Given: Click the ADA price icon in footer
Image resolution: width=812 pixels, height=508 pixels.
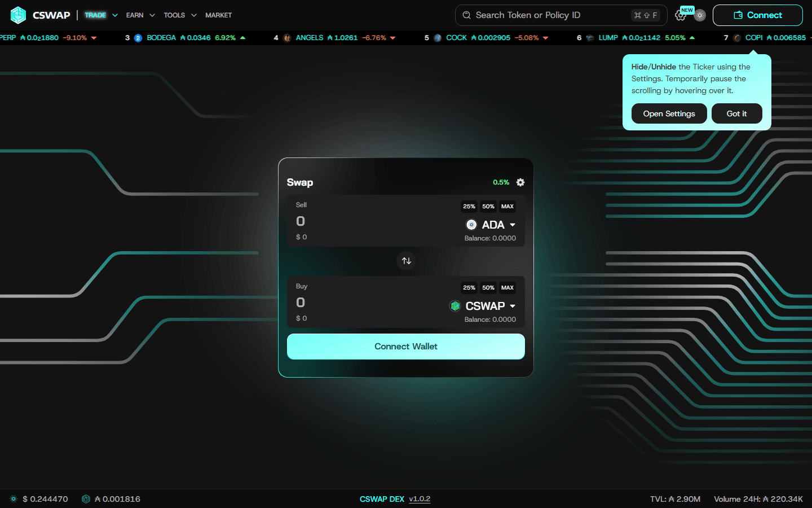Looking at the screenshot, I should (x=14, y=499).
